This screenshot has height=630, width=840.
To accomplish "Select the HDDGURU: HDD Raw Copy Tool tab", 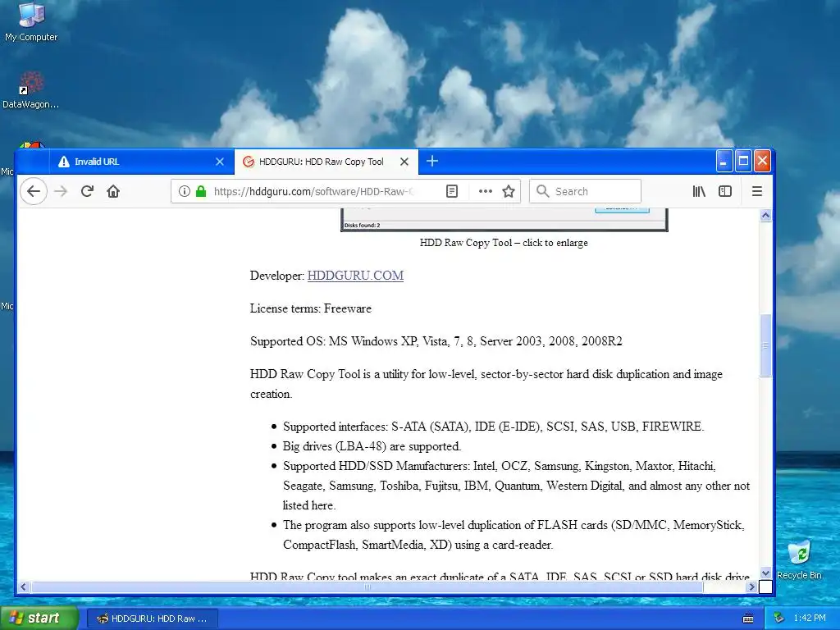I will coord(326,162).
